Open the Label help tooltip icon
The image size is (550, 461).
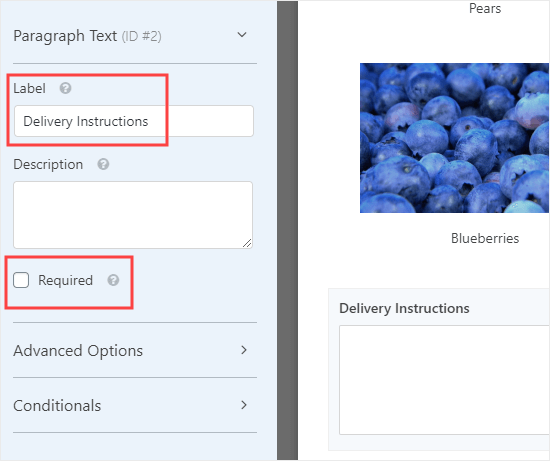coord(65,88)
